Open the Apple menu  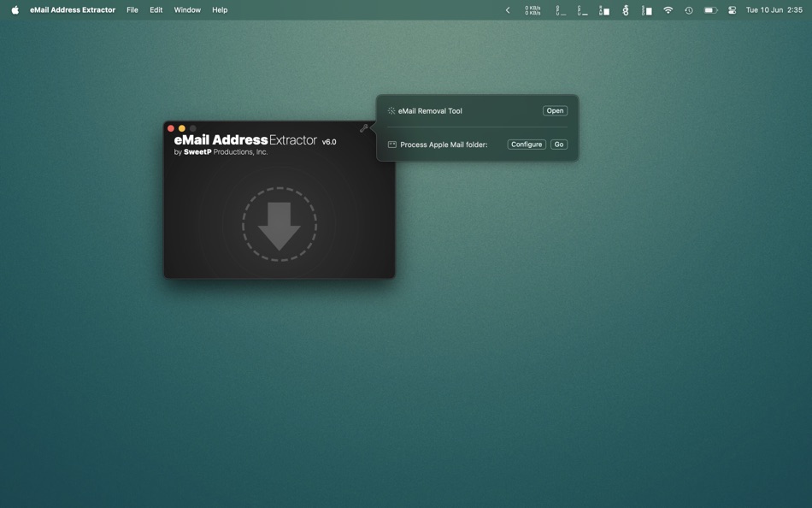coord(15,10)
